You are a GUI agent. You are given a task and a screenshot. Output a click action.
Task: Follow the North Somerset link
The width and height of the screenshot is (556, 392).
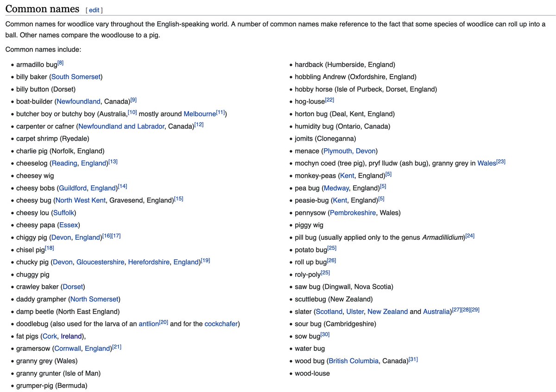pos(95,299)
